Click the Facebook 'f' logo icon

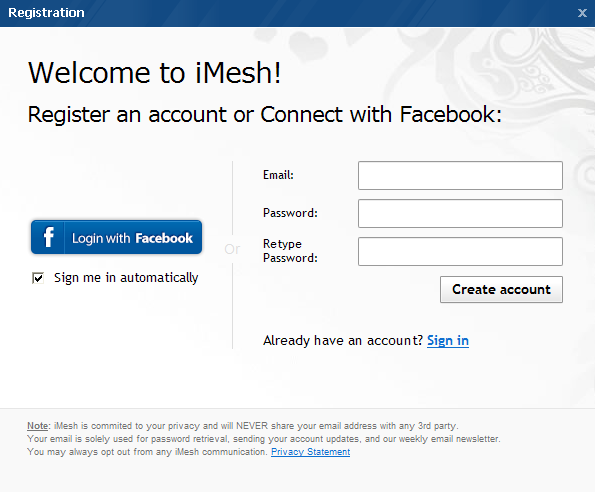tap(48, 237)
